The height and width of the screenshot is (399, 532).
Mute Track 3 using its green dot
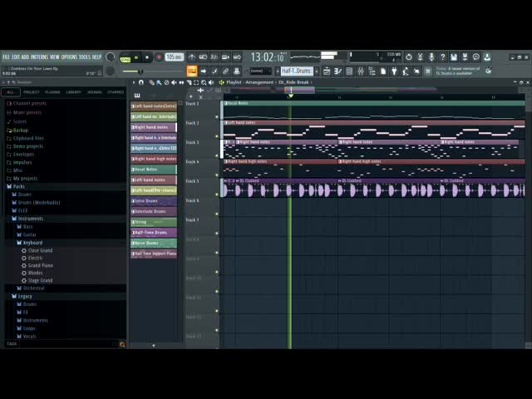[x=217, y=155]
